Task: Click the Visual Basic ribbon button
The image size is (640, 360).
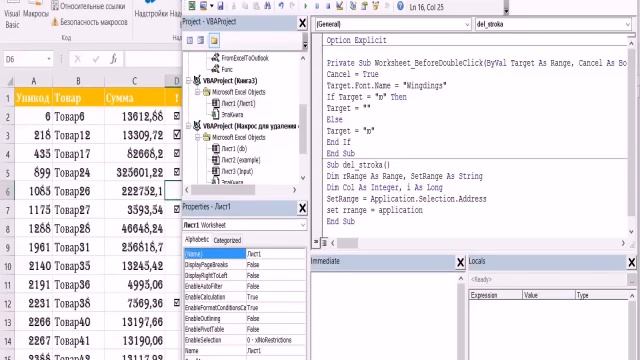Action: tap(12, 16)
